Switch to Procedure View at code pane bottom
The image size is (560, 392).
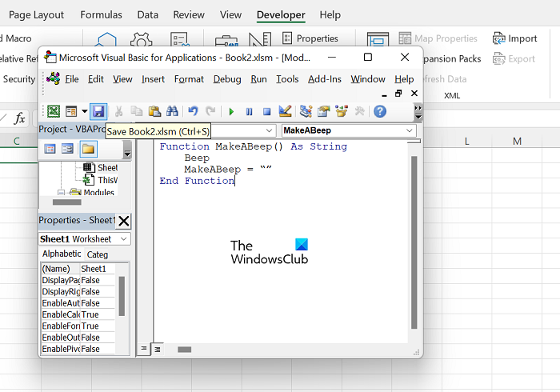click(145, 349)
